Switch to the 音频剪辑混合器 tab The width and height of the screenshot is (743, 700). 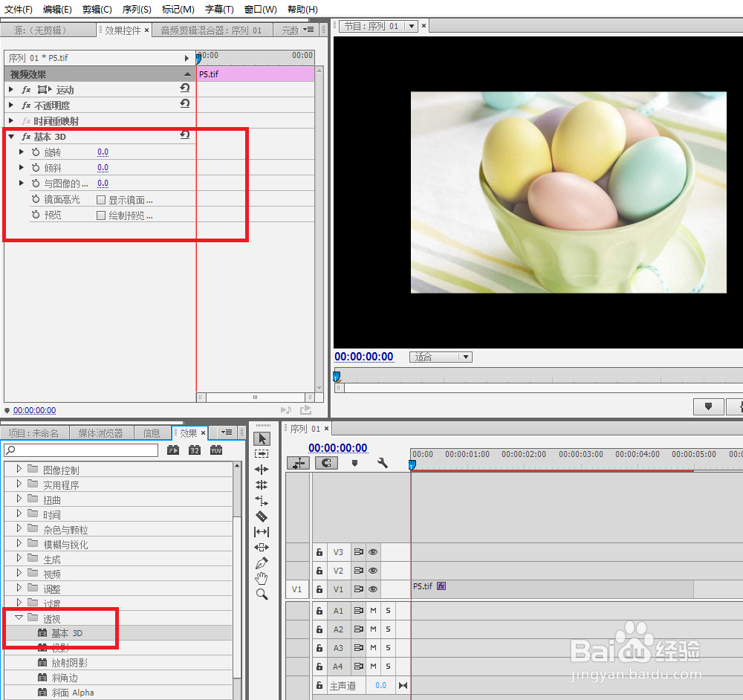[211, 30]
